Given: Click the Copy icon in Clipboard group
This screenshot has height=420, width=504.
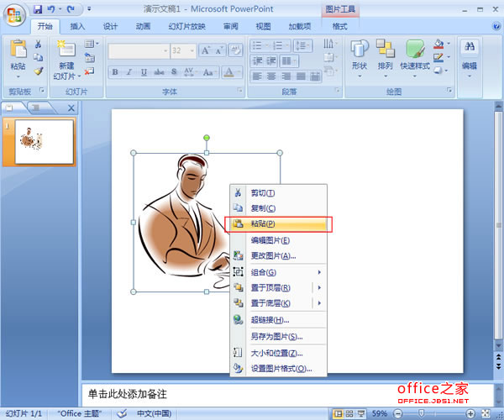Looking at the screenshot, I should point(39,57).
